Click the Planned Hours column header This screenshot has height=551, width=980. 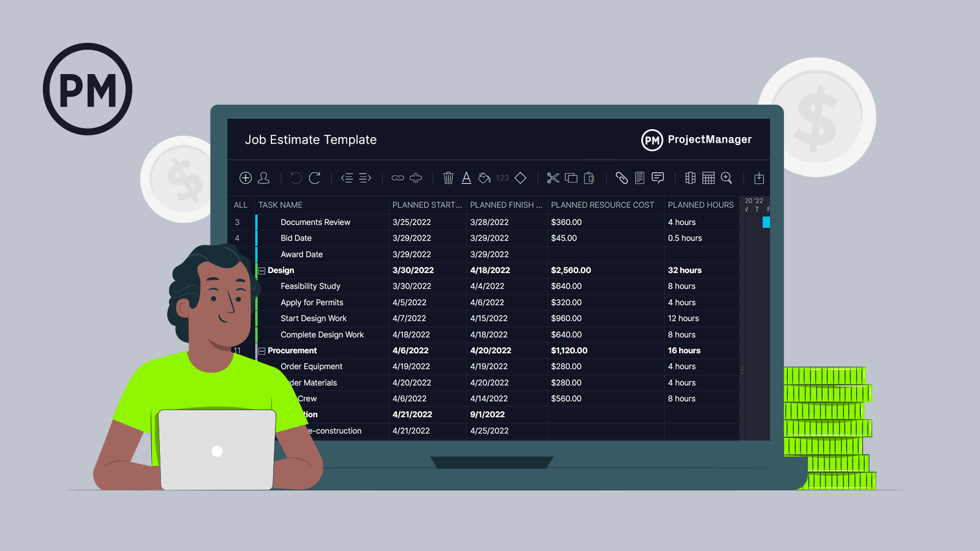tap(700, 205)
